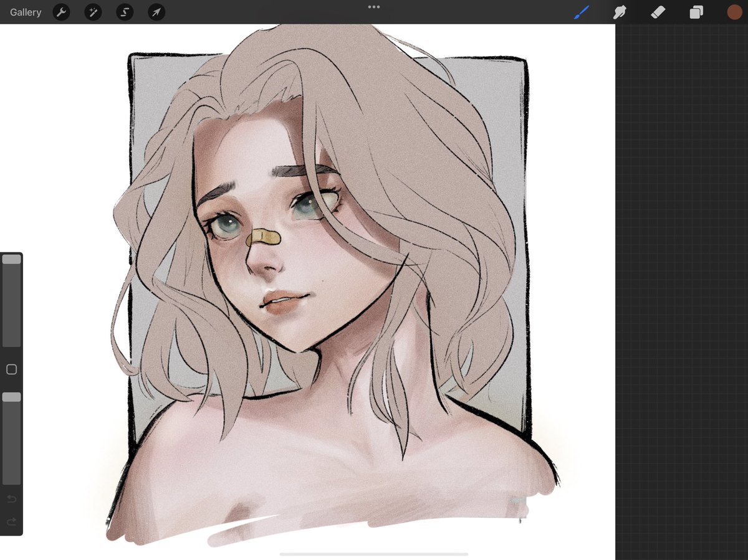Viewport: 748px width, 560px height.
Task: Open the Layers panel
Action: (x=696, y=12)
